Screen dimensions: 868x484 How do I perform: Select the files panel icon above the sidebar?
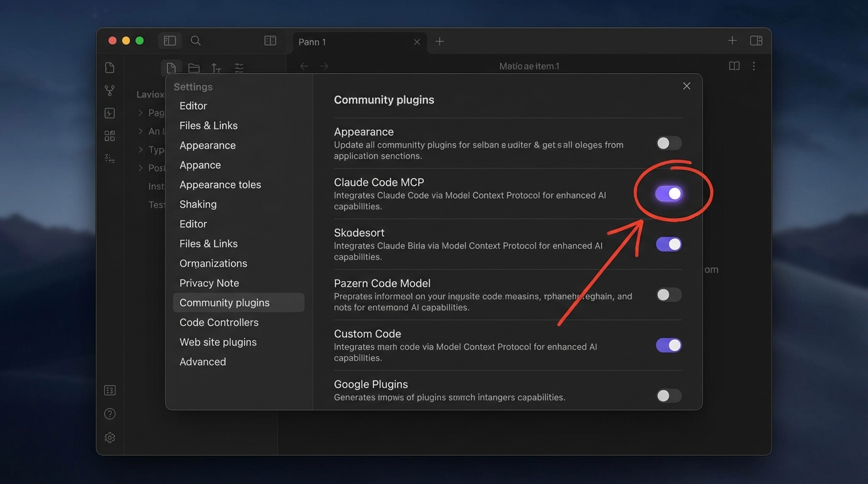click(x=171, y=67)
